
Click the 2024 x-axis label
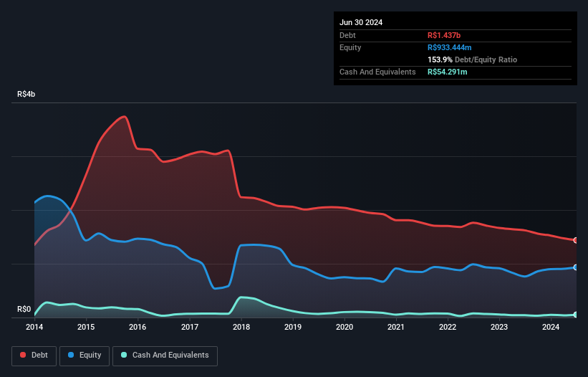(551, 327)
